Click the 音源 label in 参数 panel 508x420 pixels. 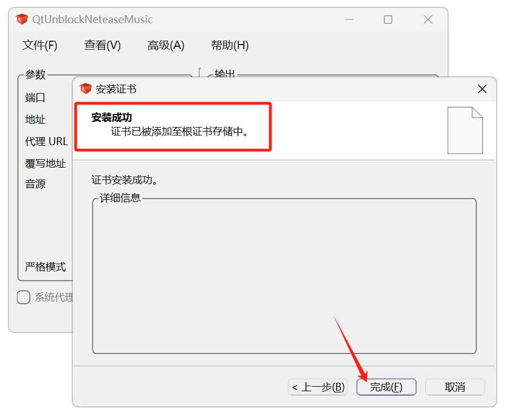36,184
